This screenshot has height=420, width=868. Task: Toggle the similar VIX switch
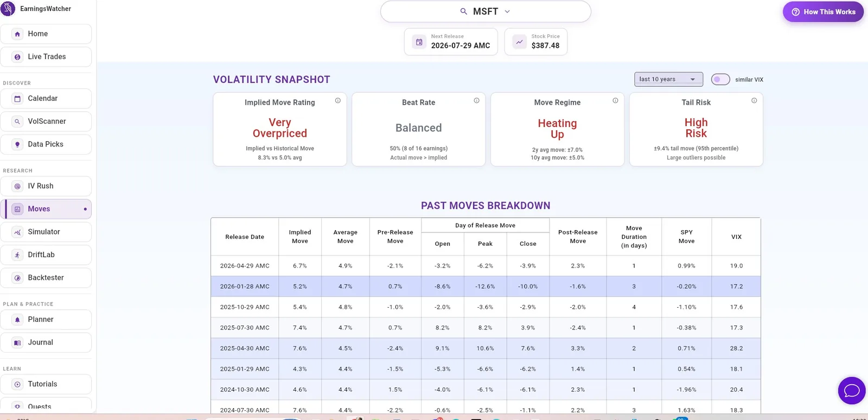point(720,79)
